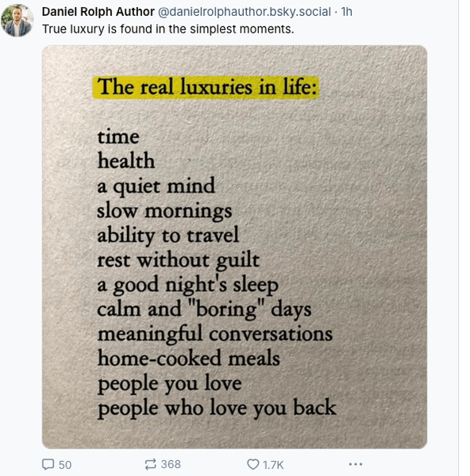Screen dimensions: 470x476
Task: Like the post with the heart icon
Action: tap(252, 464)
